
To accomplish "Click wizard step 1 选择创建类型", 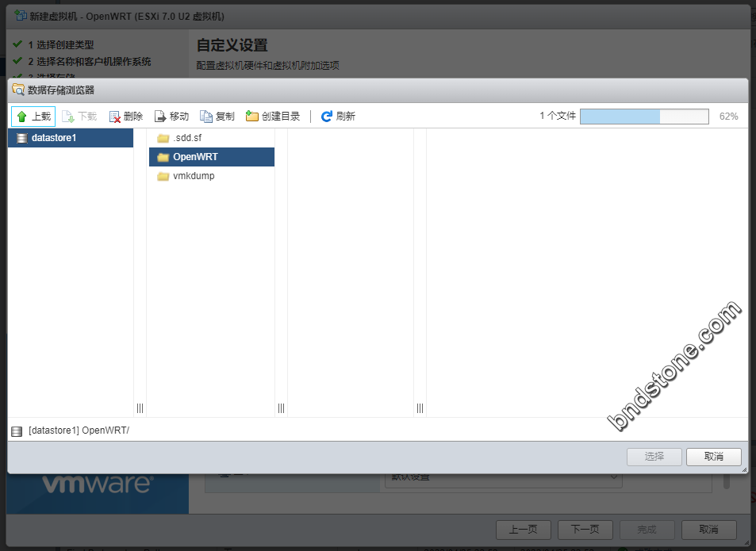I will (61, 44).
